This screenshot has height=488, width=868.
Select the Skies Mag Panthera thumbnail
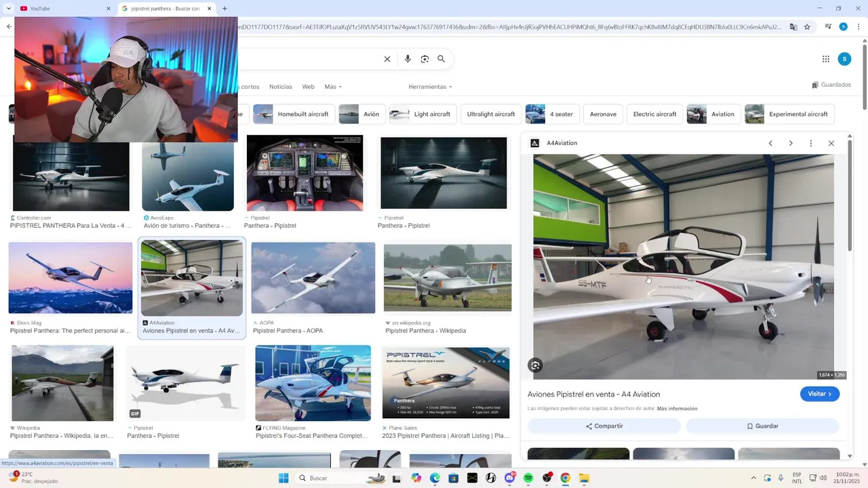(x=71, y=278)
